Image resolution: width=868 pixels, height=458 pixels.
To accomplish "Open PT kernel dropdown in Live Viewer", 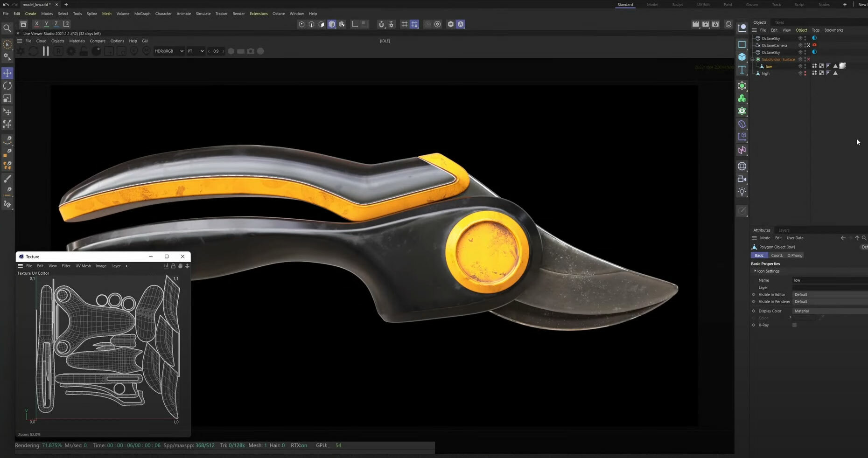I will pyautogui.click(x=196, y=51).
